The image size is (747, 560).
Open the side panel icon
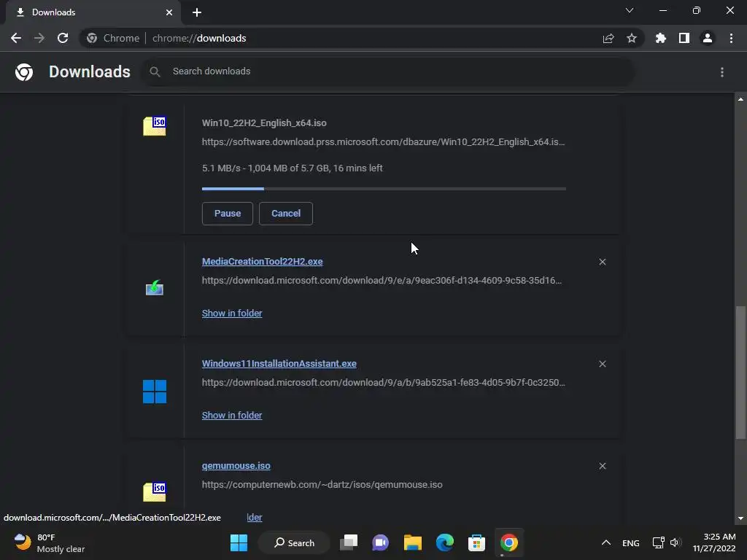[x=684, y=38]
